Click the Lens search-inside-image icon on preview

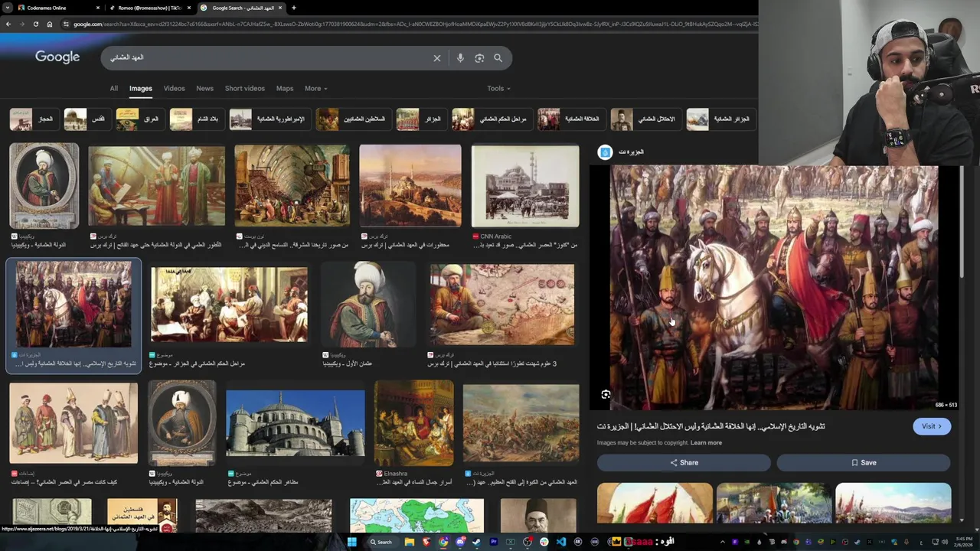tap(606, 395)
